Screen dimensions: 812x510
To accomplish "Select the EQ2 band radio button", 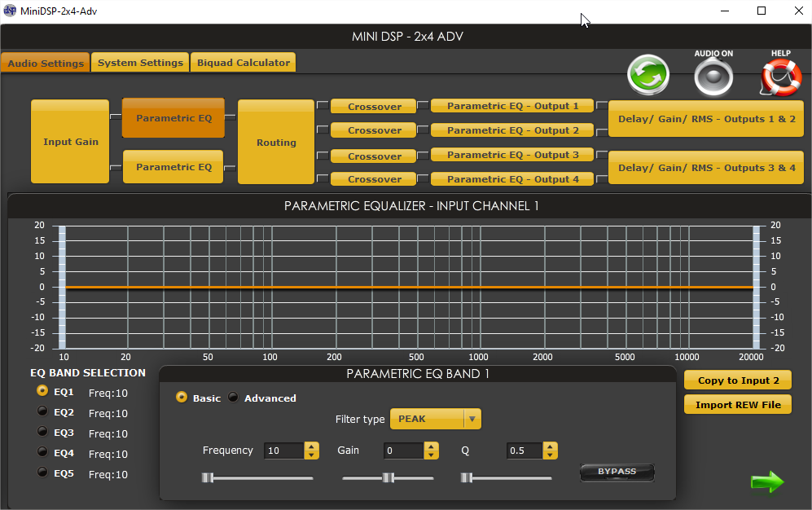I will [42, 411].
